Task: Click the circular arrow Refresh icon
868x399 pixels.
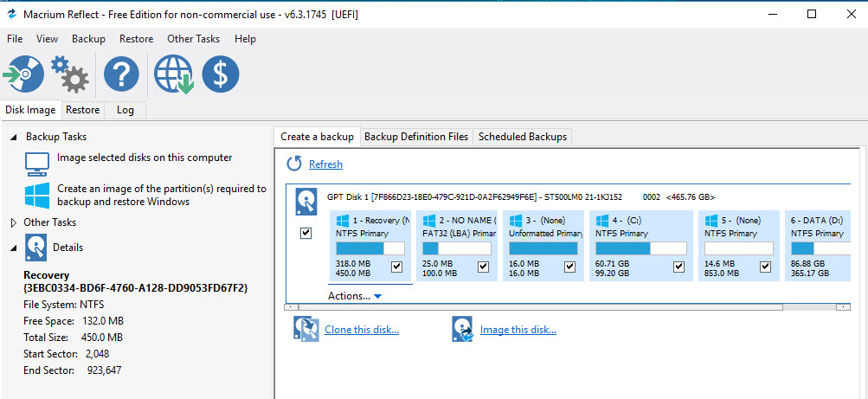Action: pos(294,164)
